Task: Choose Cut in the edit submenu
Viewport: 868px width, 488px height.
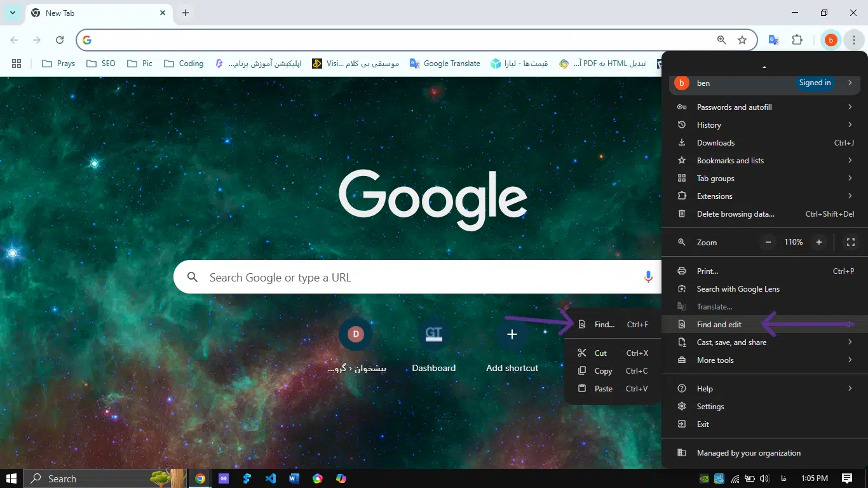Action: pos(613,353)
